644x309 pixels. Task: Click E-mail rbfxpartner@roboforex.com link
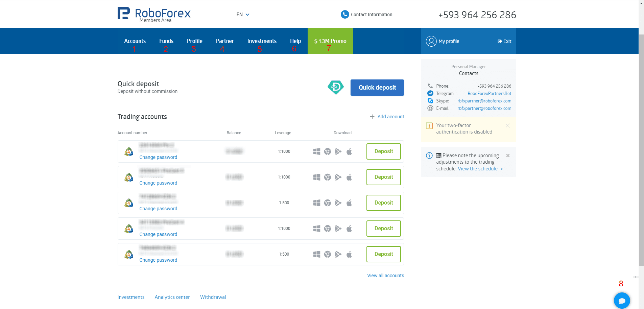484,109
